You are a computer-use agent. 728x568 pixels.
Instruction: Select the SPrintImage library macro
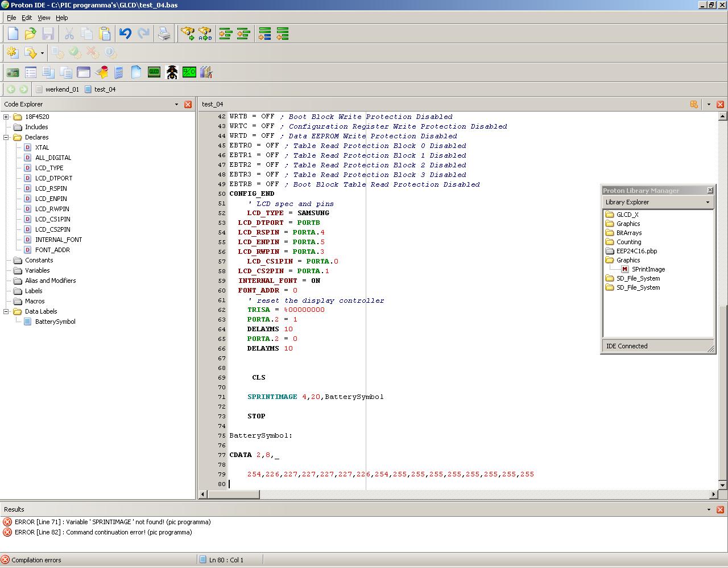click(648, 269)
